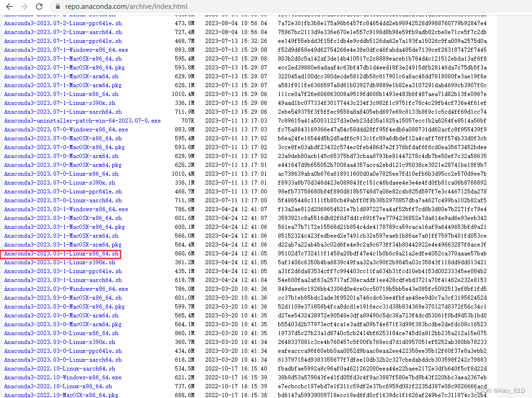Download Anaconda3-2023.03-1-MacOSX-arm64.pkg
532x398 pixels.
click(x=63, y=244)
